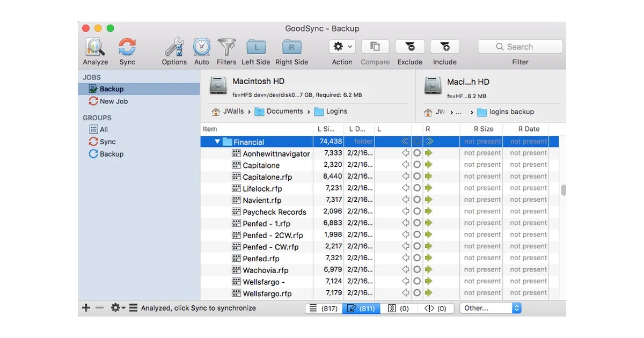644x338 pixels.
Task: Click Logins folder in left path
Action: [331, 112]
